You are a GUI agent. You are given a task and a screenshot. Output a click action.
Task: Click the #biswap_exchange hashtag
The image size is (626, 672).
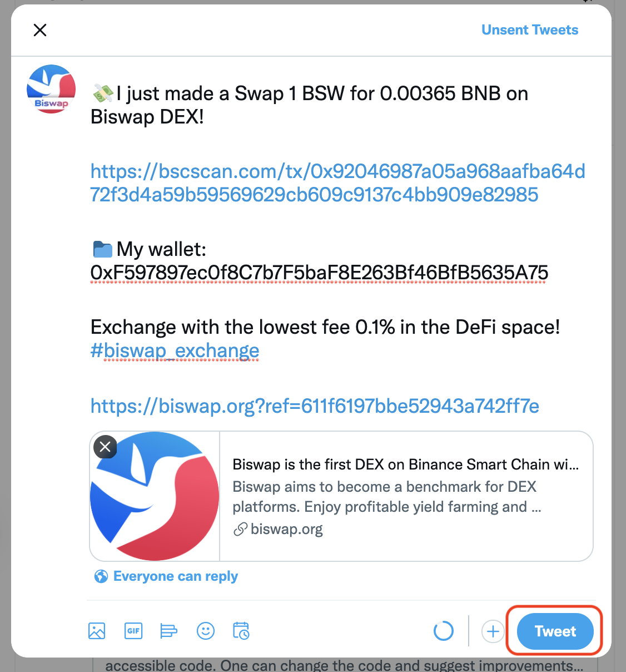tap(175, 351)
